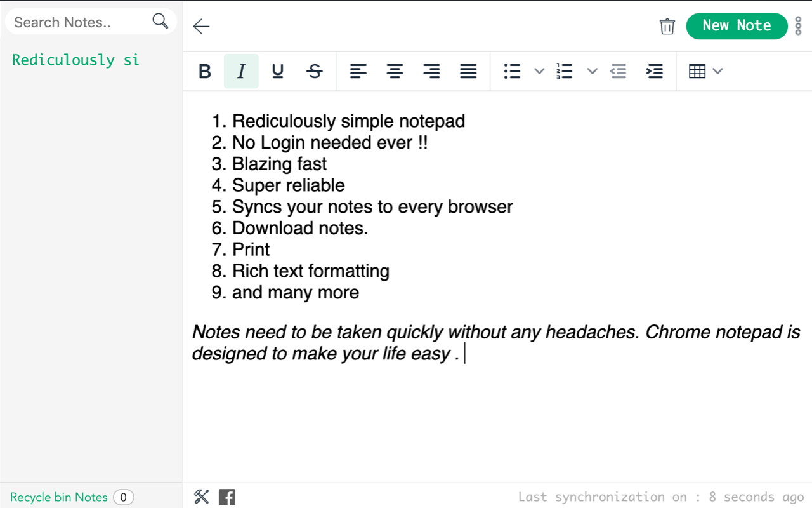Click the 'Download notes.' list item
Screen dimensions: 812x508
click(300, 228)
